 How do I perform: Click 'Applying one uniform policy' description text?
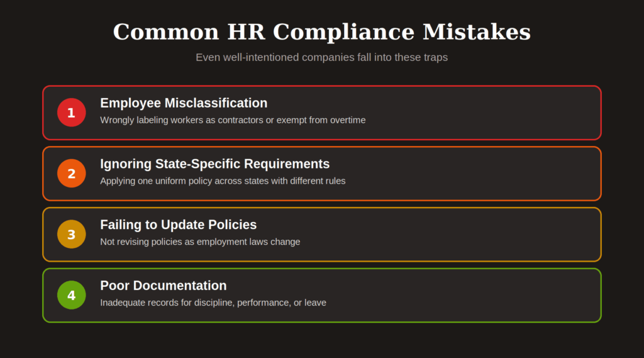pyautogui.click(x=223, y=181)
